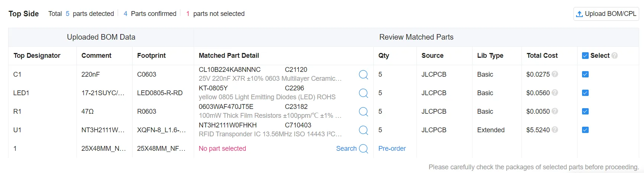Uncheck the U1 row select checkbox
Screen dimensions: 644x173
coord(585,130)
